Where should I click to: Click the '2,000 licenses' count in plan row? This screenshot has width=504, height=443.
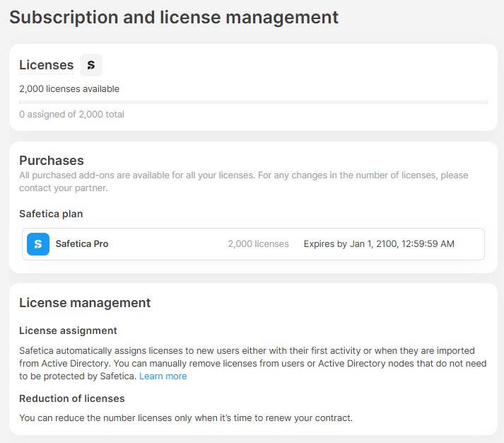pos(258,244)
